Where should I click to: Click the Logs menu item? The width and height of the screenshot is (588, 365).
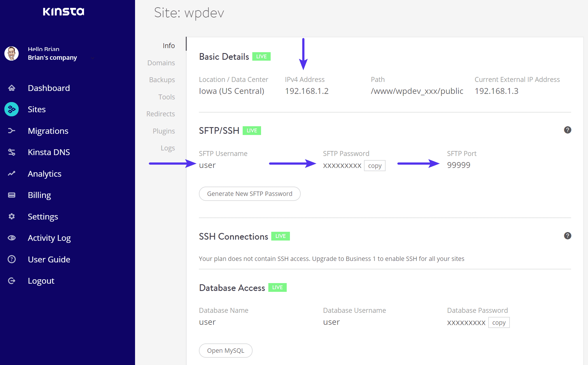click(x=168, y=148)
